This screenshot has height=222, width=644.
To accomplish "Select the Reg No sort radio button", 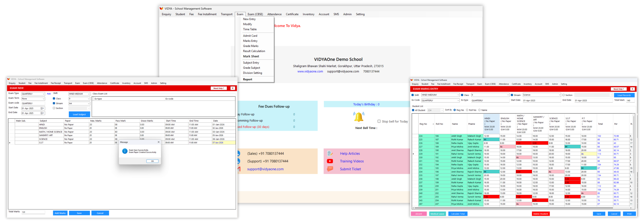I will (x=455, y=110).
